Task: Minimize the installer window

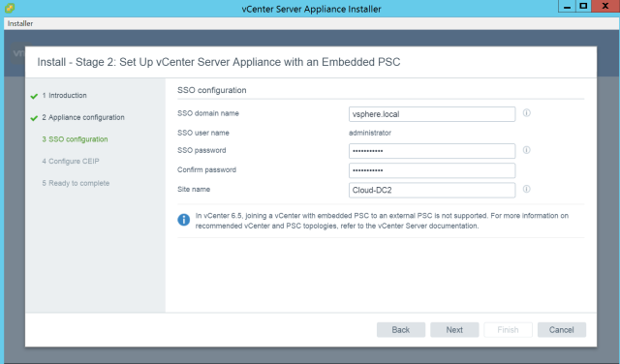Action: point(567,7)
